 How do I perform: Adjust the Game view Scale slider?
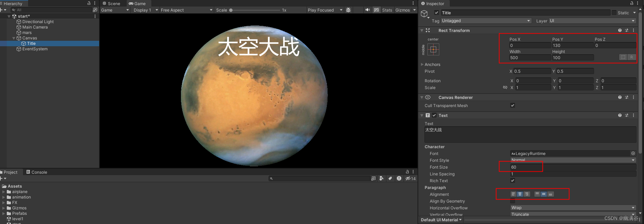[255, 10]
